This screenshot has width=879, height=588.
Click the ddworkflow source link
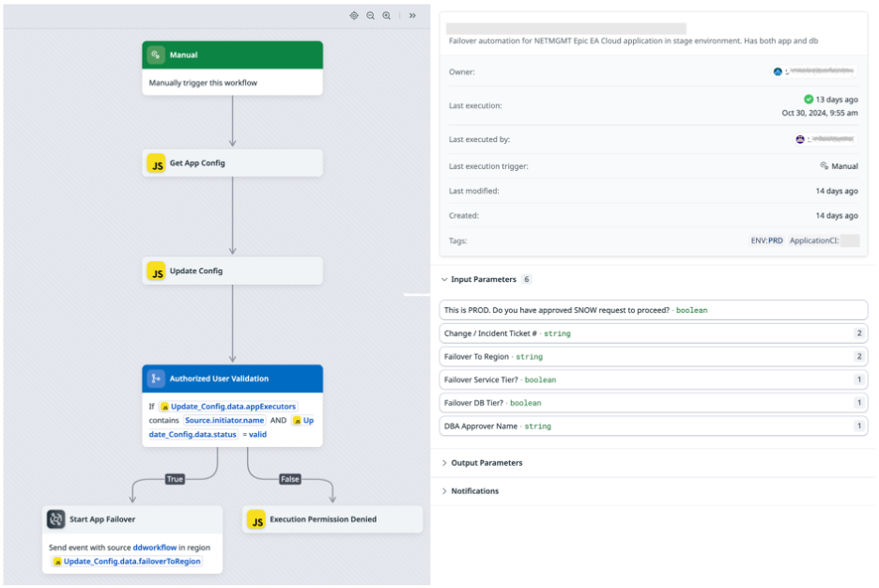click(155, 548)
